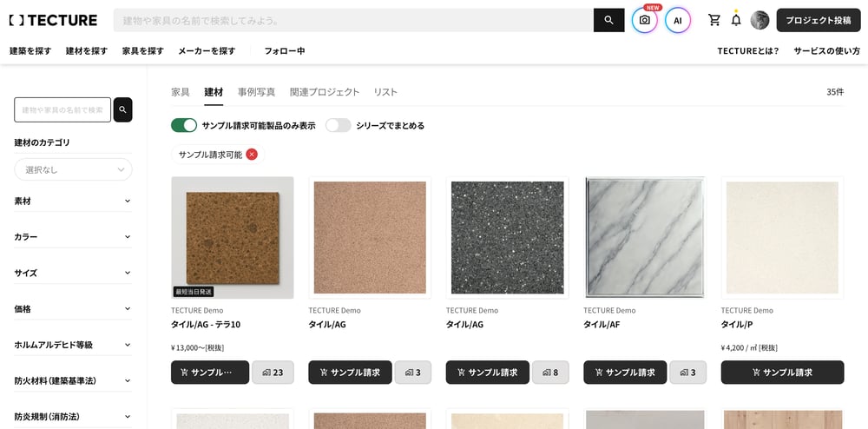Image resolution: width=868 pixels, height=429 pixels.
Task: Expand the 防炎規制(消防法) filter
Action: (73, 417)
